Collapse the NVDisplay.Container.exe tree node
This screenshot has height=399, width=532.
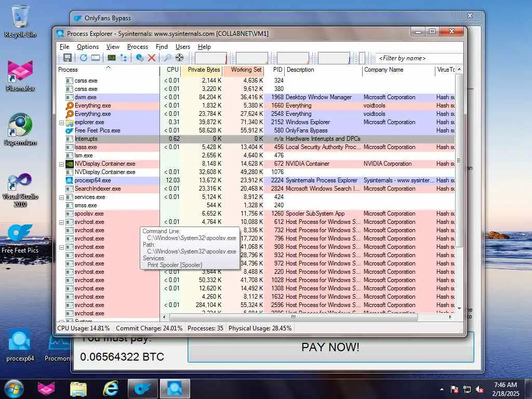tap(61, 164)
